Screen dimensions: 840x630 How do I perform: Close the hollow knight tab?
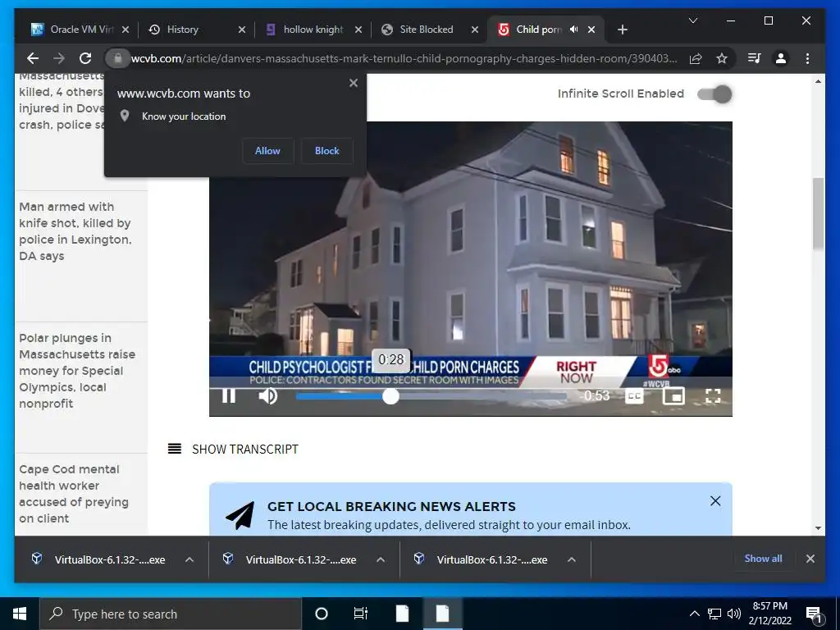pyautogui.click(x=358, y=30)
